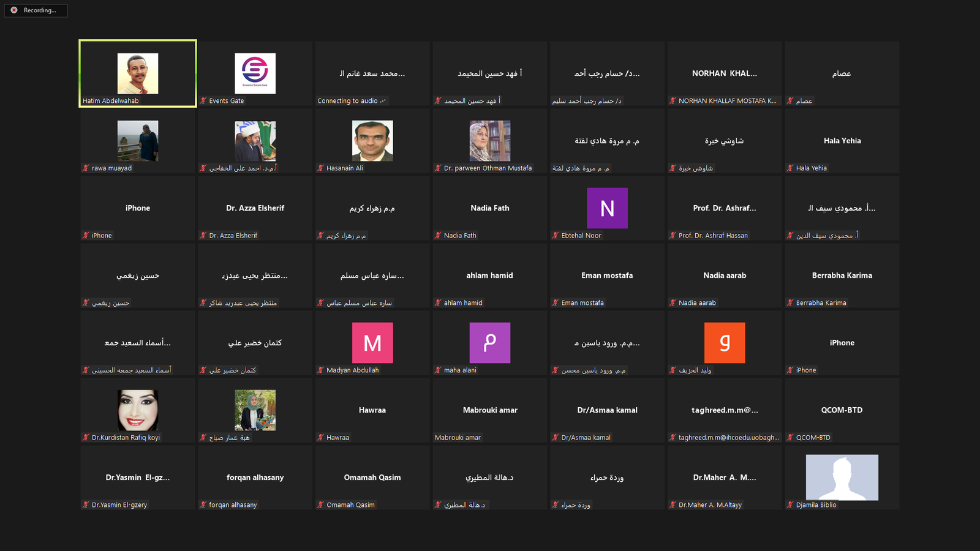Select the orange g avatar tile
This screenshot has height=551, width=980.
tap(725, 343)
